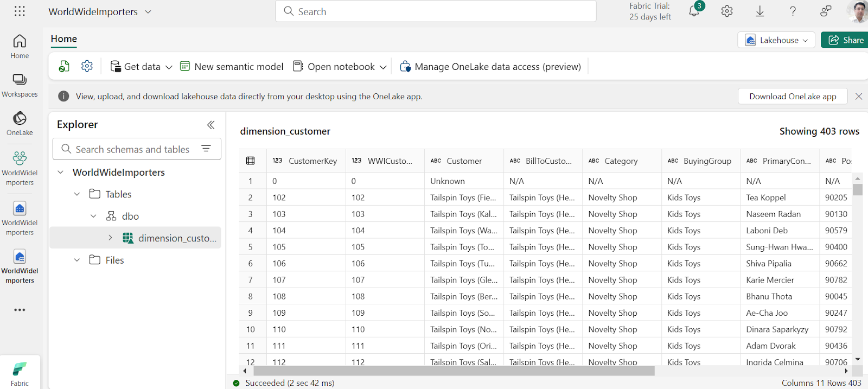
Task: Click the Succeeded status message
Action: point(290,383)
